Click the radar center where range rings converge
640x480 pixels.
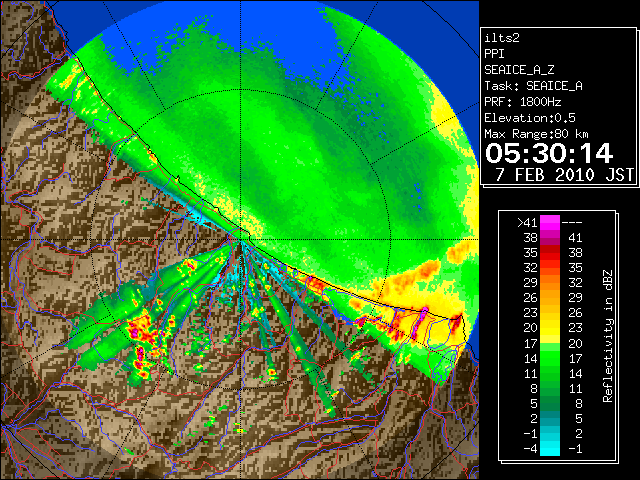[x=241, y=239]
